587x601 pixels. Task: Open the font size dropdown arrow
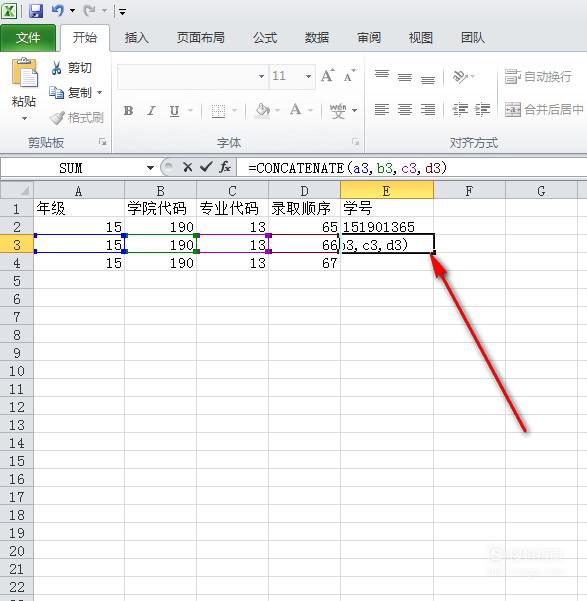308,77
